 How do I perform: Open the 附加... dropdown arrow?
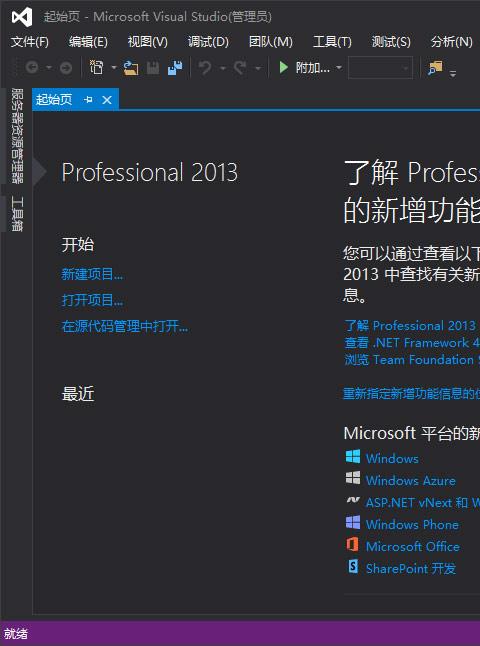pyautogui.click(x=339, y=68)
